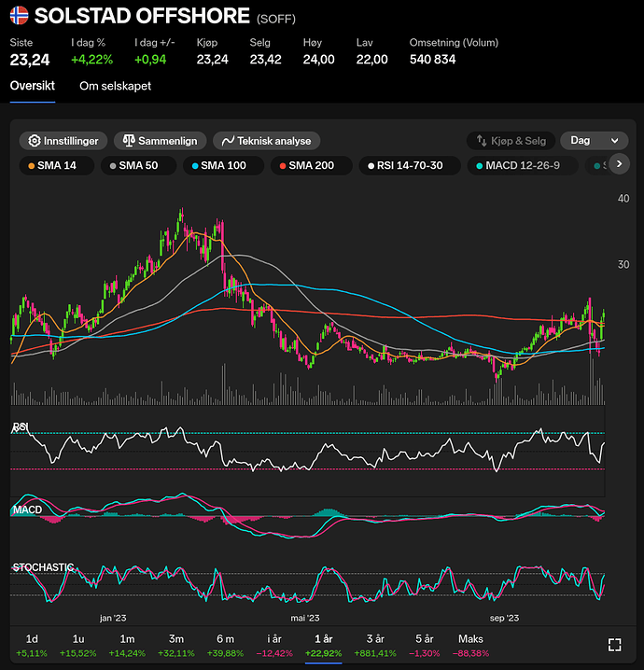The image size is (644, 670).
Task: Click the RSI panel label
Action: point(21,426)
